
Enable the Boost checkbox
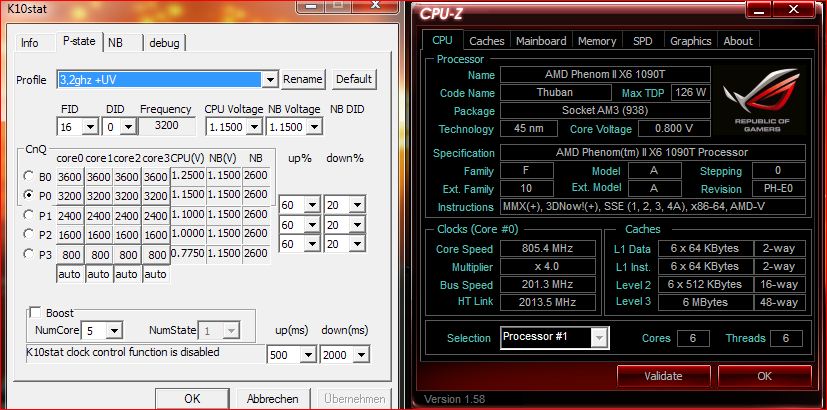(35, 313)
